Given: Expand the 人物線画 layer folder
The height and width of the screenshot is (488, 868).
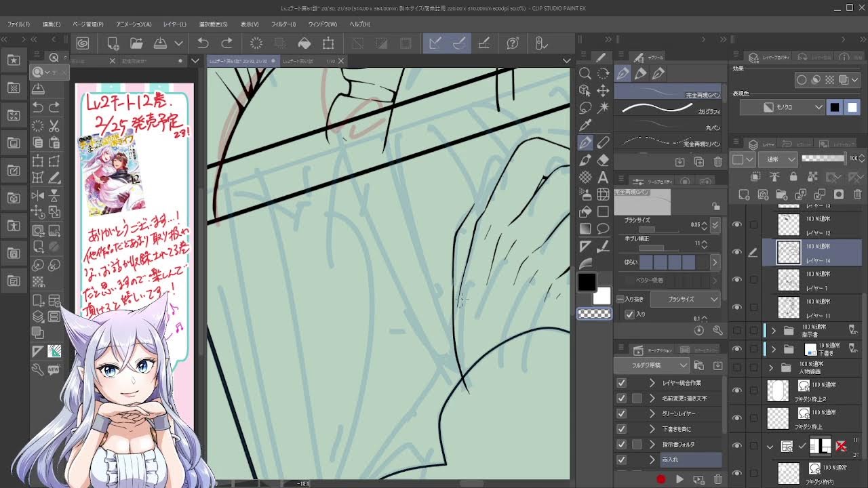Looking at the screenshot, I should 770,368.
